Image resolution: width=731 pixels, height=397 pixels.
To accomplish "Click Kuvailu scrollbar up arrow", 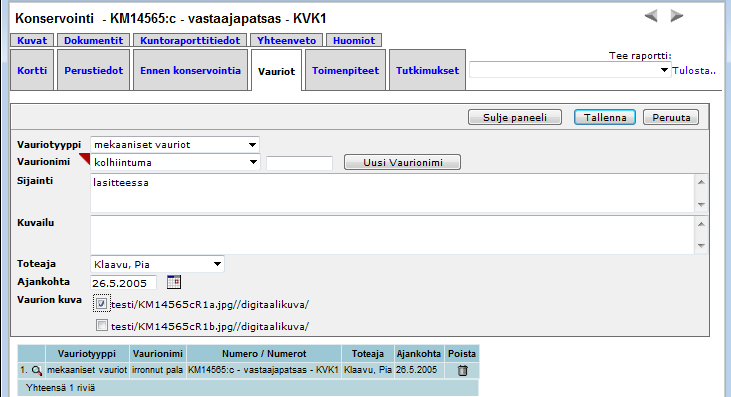I will tap(701, 224).
